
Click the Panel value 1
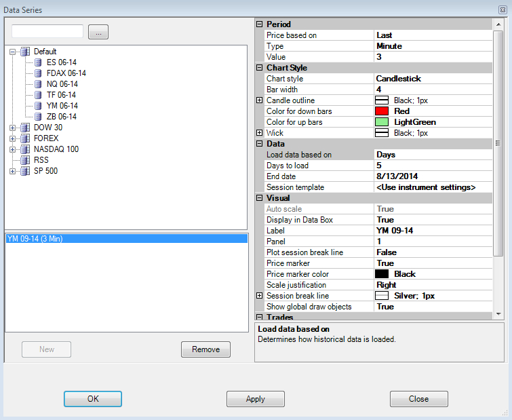tap(433, 242)
